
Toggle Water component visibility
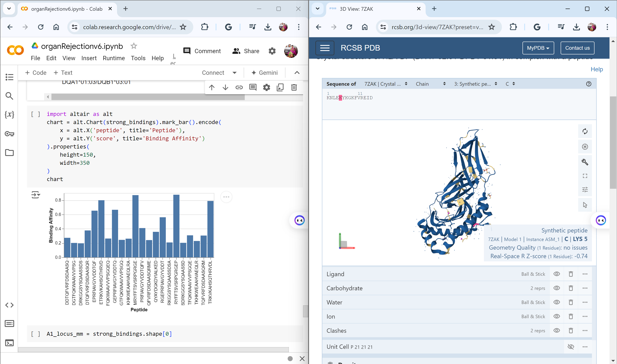[557, 302]
